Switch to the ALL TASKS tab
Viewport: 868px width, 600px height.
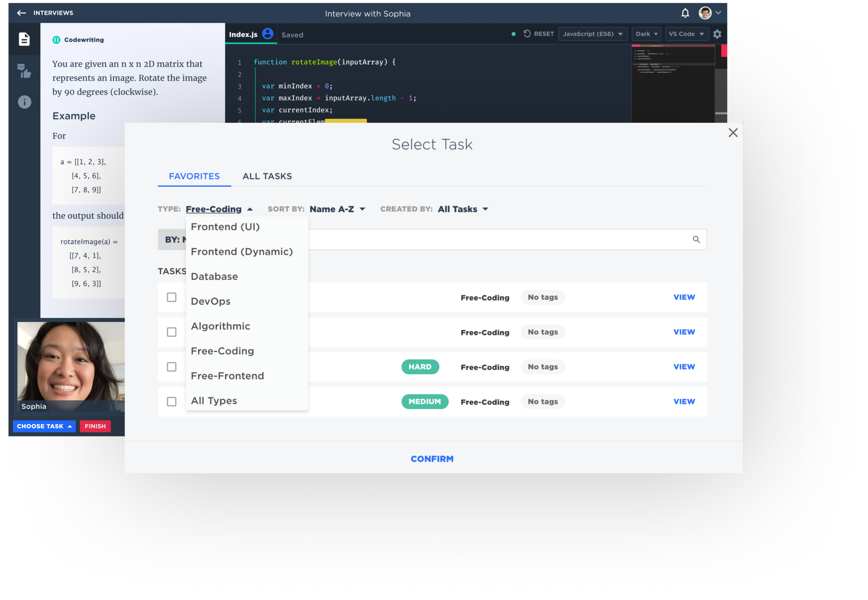pos(267,176)
